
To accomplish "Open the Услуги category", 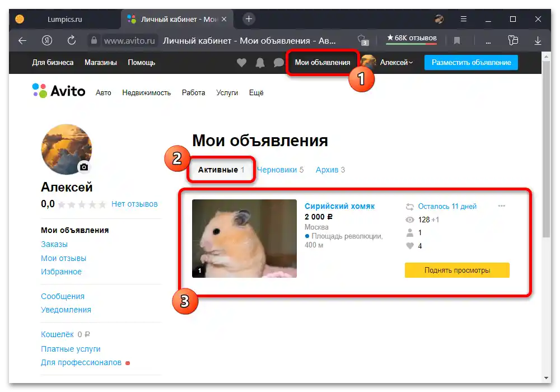I will coord(227,93).
